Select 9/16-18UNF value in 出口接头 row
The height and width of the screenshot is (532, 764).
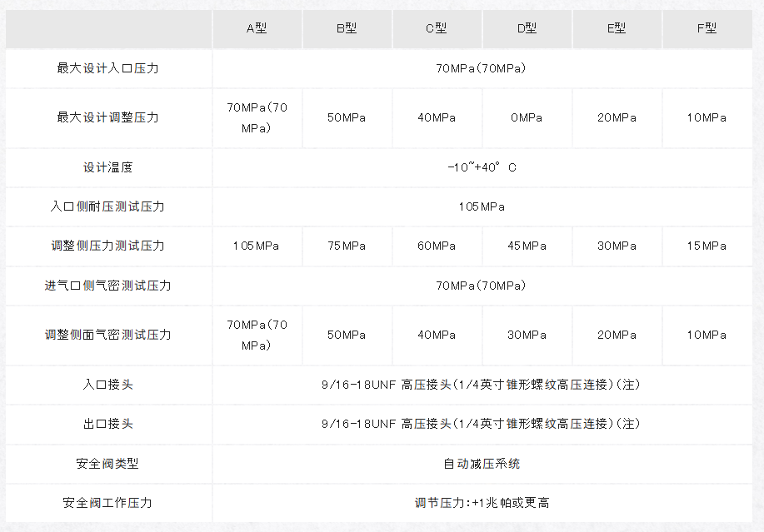click(482, 424)
